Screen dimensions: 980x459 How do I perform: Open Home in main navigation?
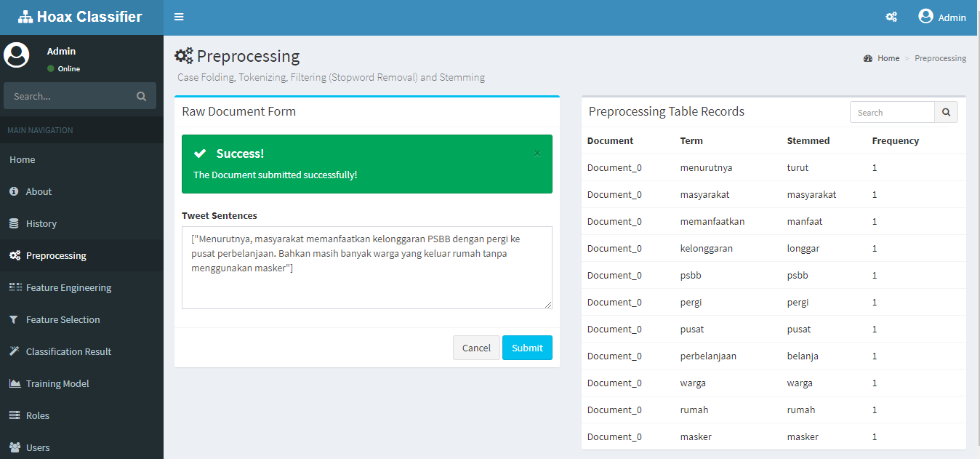(81, 159)
